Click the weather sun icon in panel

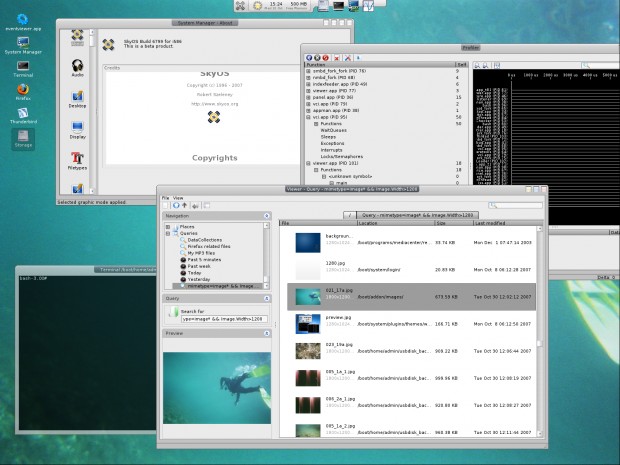(x=257, y=6)
